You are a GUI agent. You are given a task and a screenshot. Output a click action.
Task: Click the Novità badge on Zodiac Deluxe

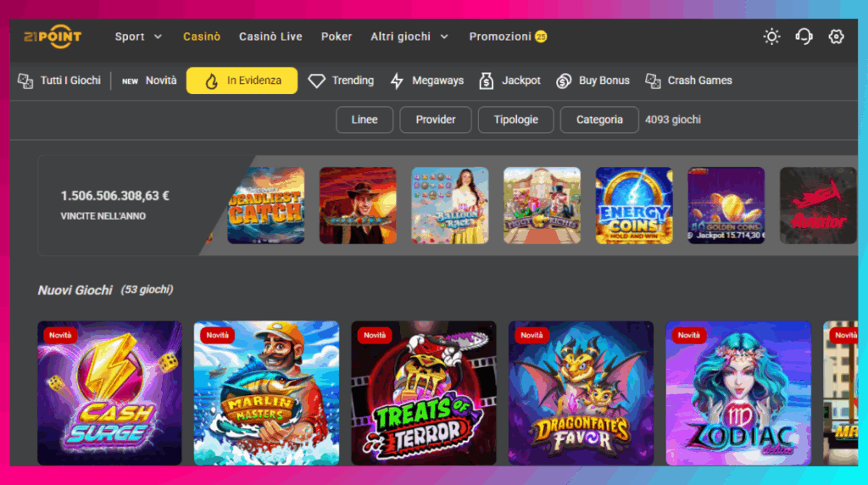pyautogui.click(x=688, y=336)
